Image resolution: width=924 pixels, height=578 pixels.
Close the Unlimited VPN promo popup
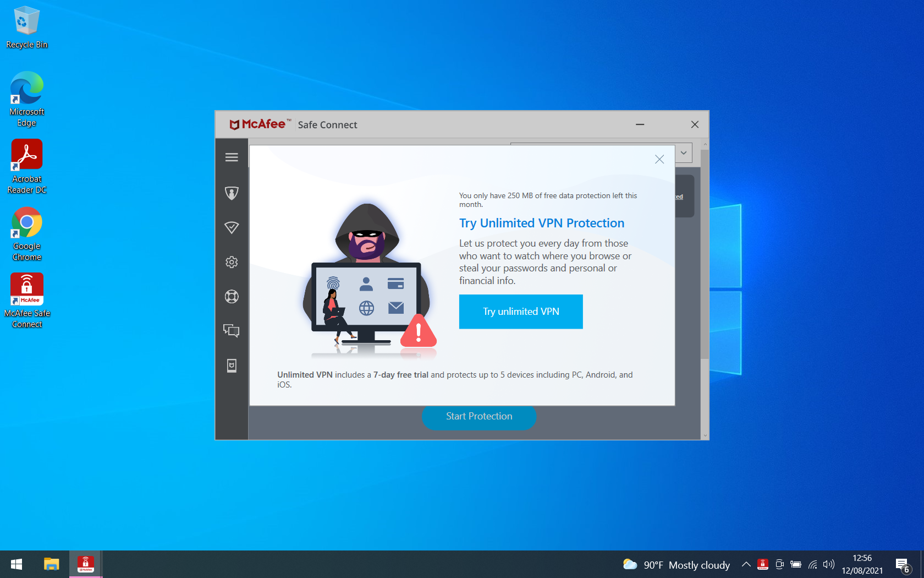(x=659, y=159)
